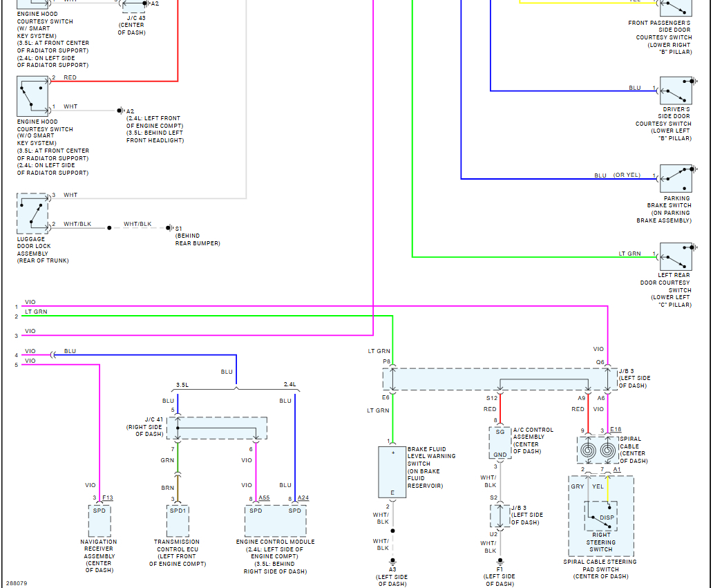Click connector label F13
Image resolution: width=713 pixels, height=588 pixels.
pos(108,497)
